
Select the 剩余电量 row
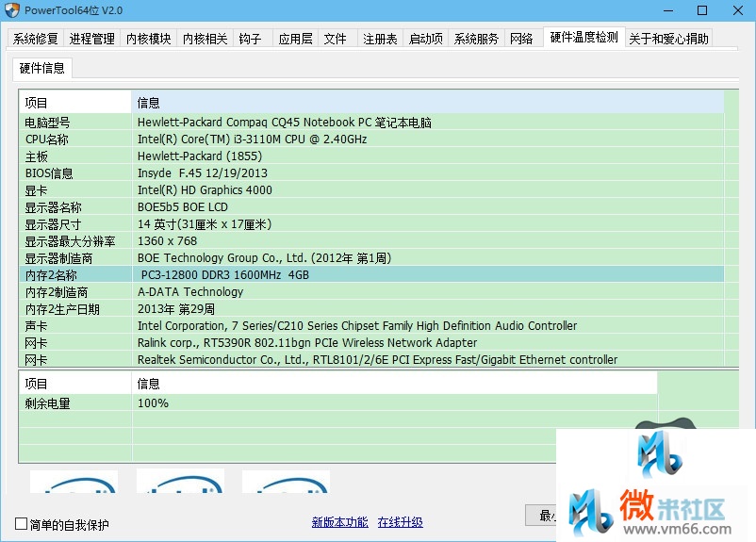click(338, 403)
